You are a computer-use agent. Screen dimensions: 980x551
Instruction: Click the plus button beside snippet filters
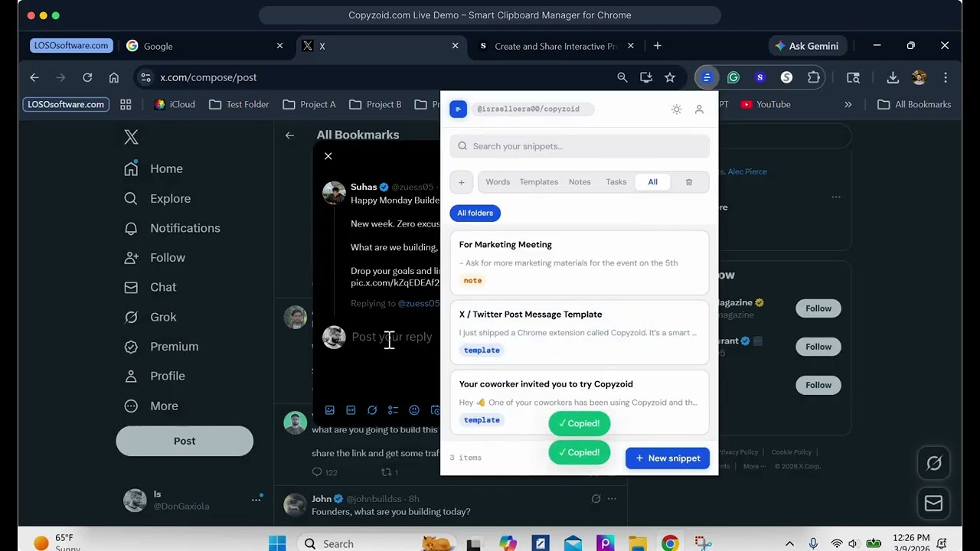(x=461, y=182)
